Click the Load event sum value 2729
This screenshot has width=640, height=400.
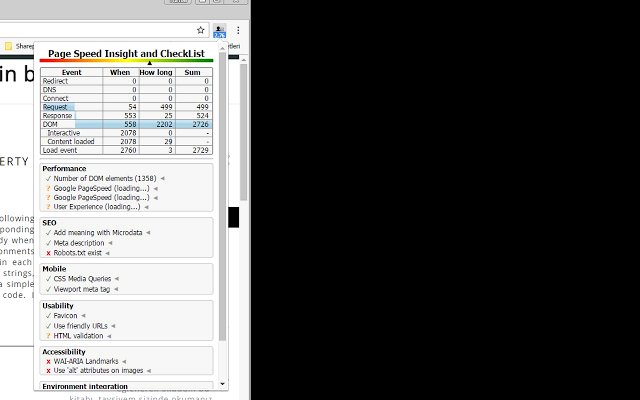pyautogui.click(x=200, y=150)
